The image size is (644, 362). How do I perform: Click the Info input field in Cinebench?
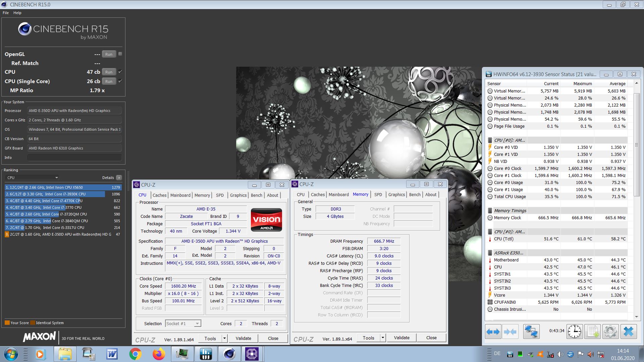74,158
